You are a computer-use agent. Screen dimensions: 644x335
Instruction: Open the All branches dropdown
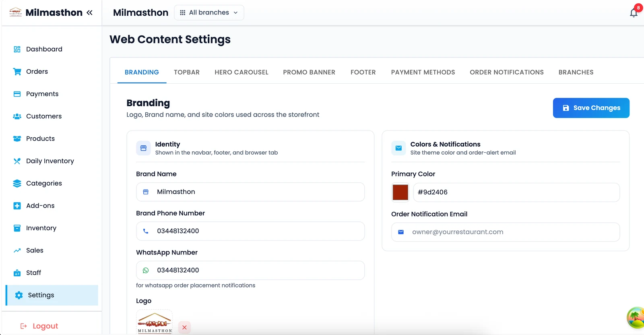point(209,12)
